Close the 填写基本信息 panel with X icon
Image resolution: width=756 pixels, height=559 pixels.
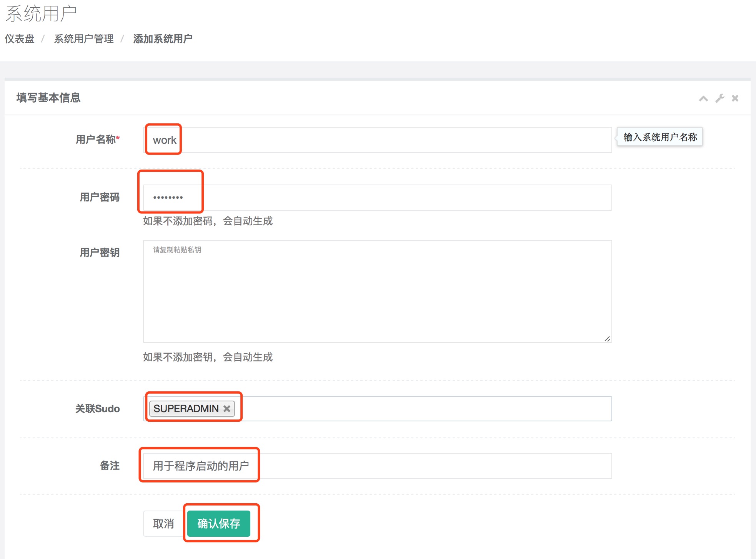pyautogui.click(x=735, y=98)
